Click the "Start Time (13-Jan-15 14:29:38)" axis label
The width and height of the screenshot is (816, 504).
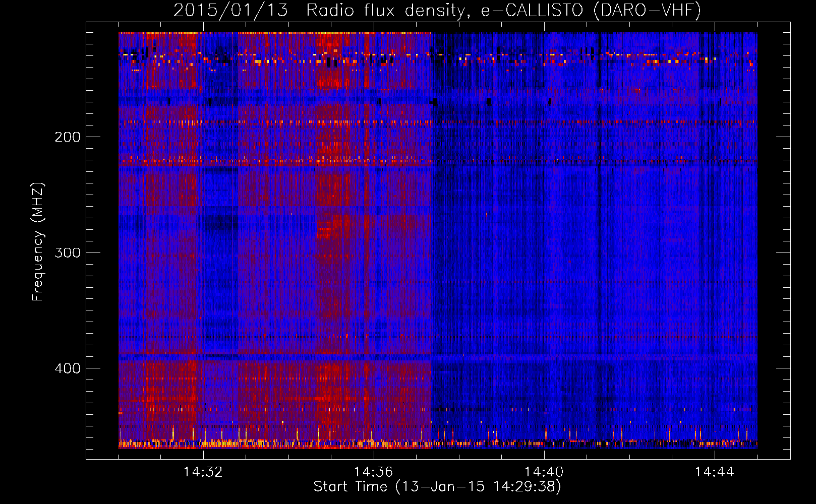(x=437, y=487)
